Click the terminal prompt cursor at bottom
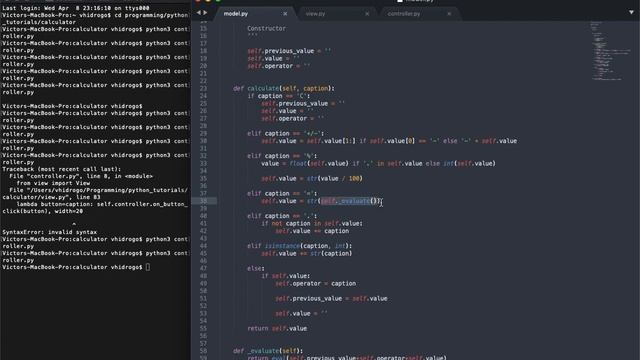The width and height of the screenshot is (640, 360). pyautogui.click(x=148, y=267)
